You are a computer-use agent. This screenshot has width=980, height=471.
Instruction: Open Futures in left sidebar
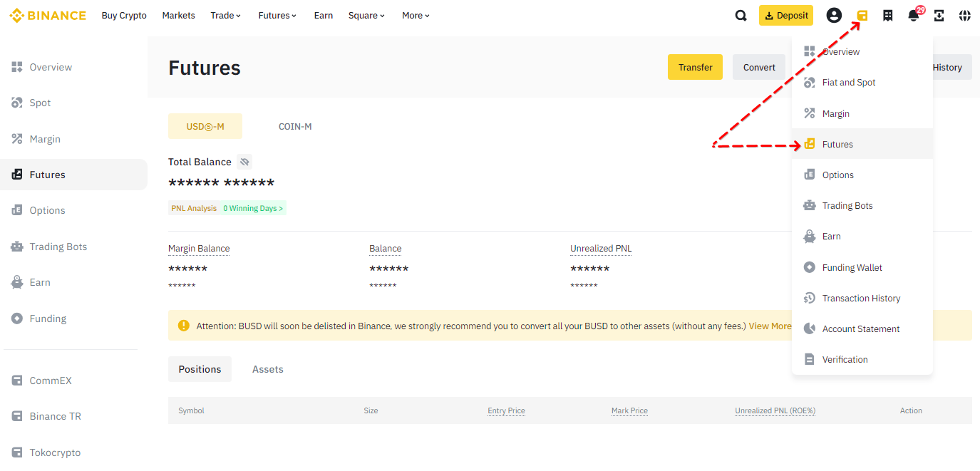[73, 175]
